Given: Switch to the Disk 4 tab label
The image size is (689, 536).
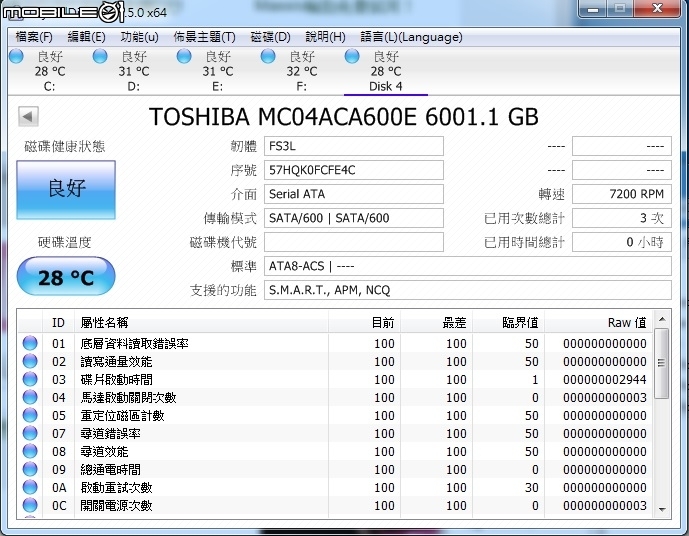Looking at the screenshot, I should coord(386,86).
